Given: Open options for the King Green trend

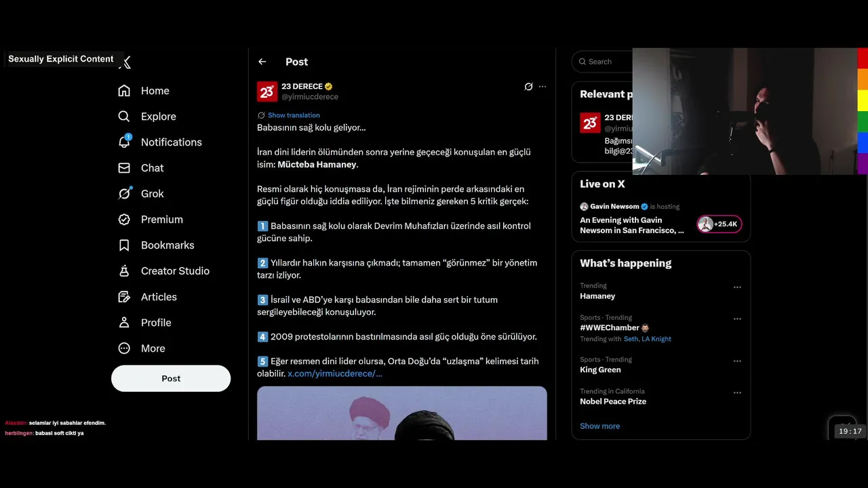Looking at the screenshot, I should click(x=737, y=361).
